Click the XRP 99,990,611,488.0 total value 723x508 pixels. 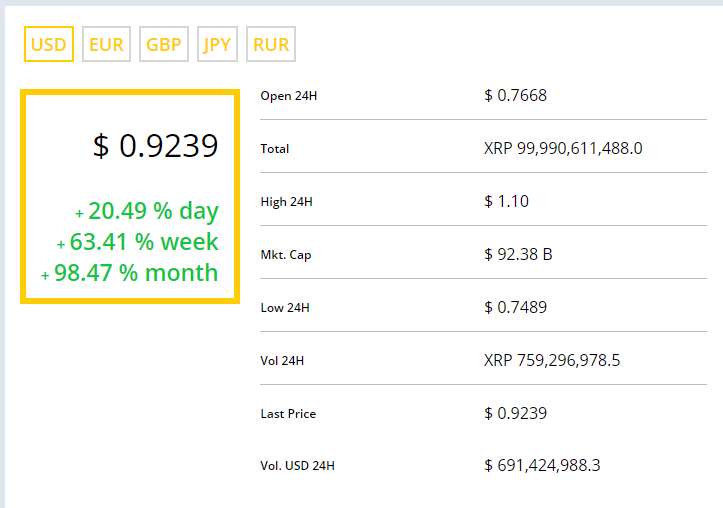click(563, 148)
